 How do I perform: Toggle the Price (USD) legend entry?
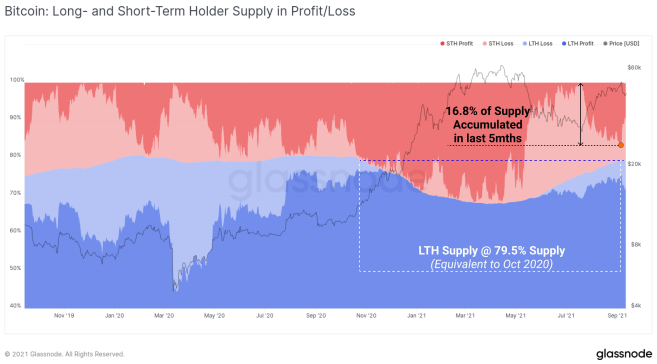(621, 44)
